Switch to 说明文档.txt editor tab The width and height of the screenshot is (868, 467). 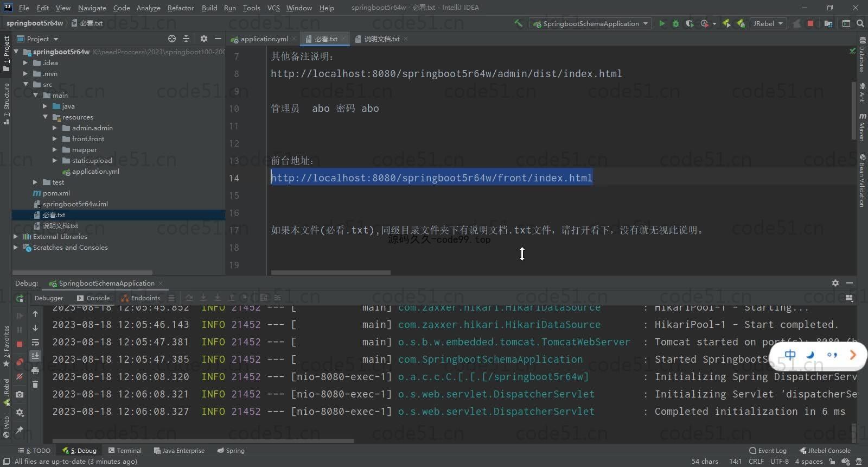pos(381,39)
